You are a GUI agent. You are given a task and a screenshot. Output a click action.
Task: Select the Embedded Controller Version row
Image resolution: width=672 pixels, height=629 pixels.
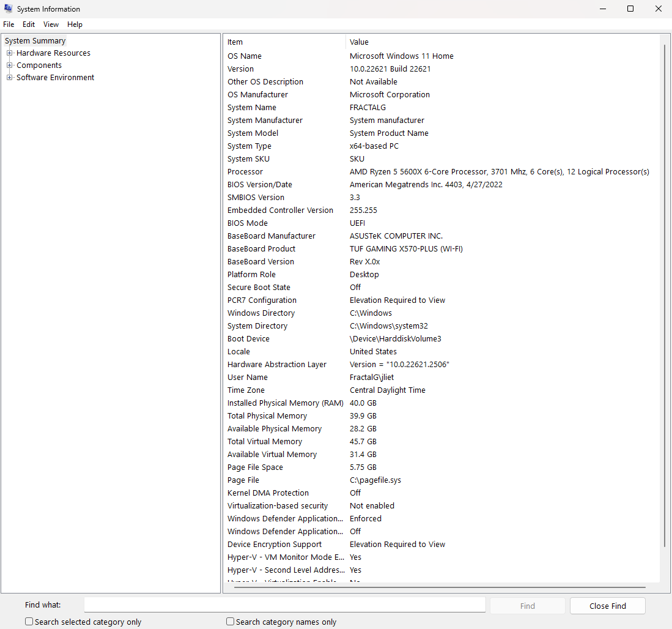pyautogui.click(x=441, y=210)
